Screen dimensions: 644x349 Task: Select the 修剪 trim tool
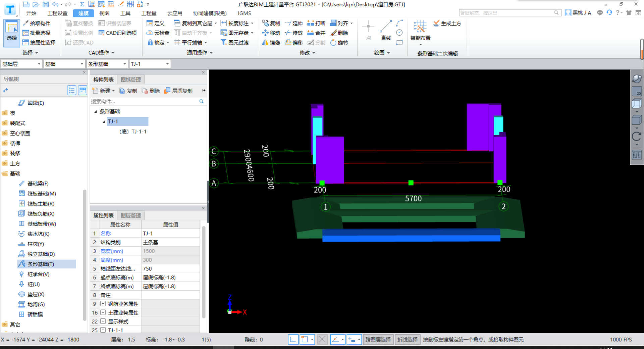[x=293, y=33]
